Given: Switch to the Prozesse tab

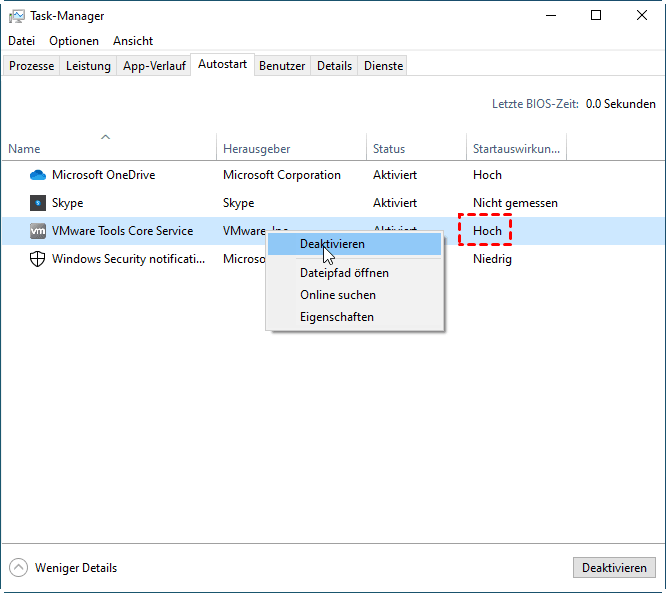Looking at the screenshot, I should [x=31, y=66].
